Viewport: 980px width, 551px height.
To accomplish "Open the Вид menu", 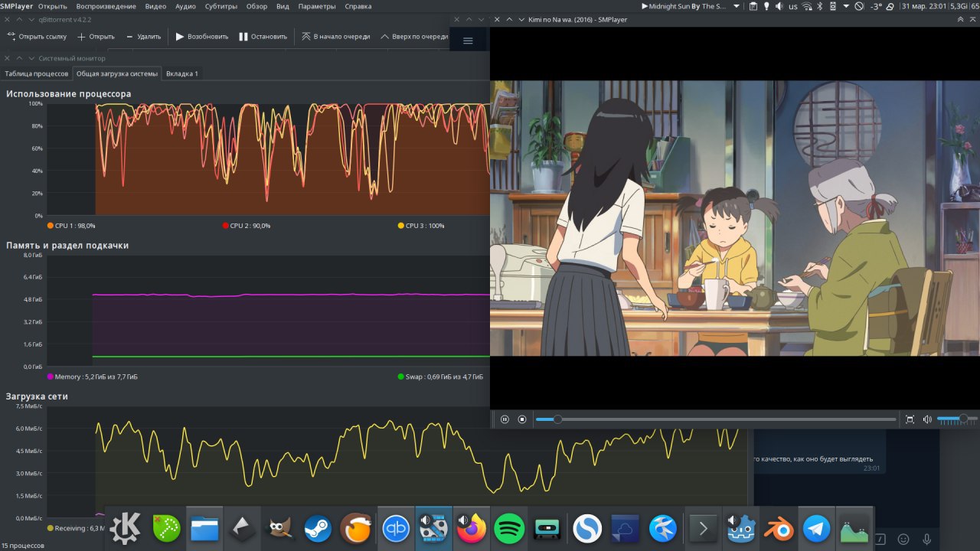I will pos(283,6).
